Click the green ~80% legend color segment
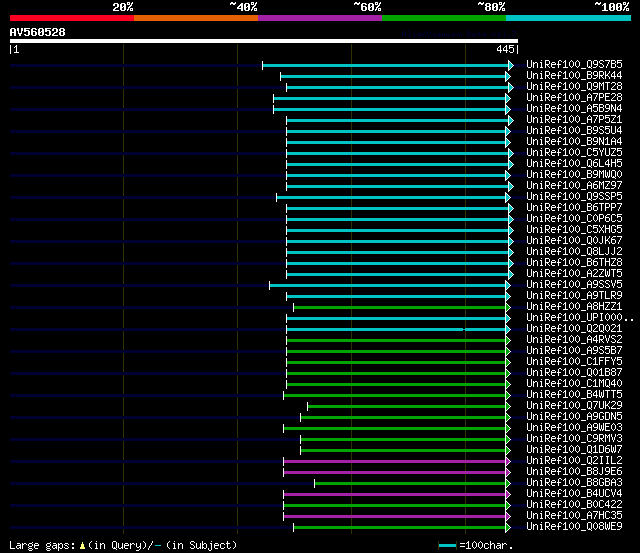 click(x=444, y=18)
